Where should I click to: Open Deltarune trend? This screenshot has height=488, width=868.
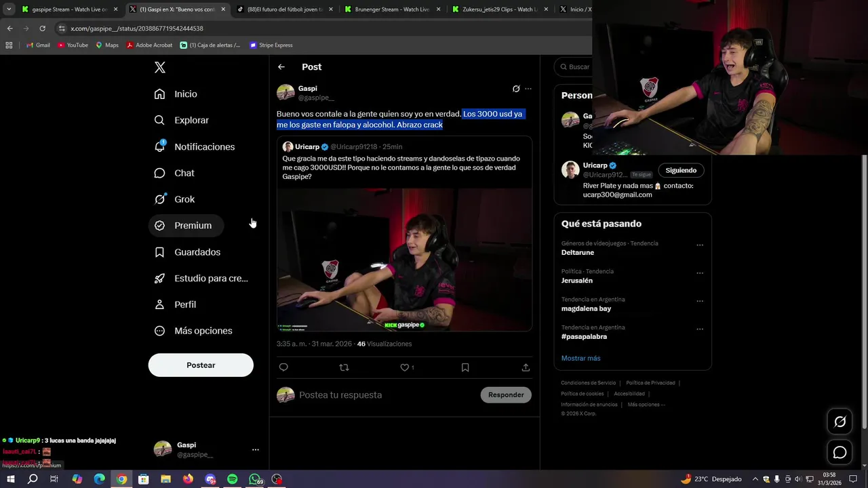[x=578, y=253]
